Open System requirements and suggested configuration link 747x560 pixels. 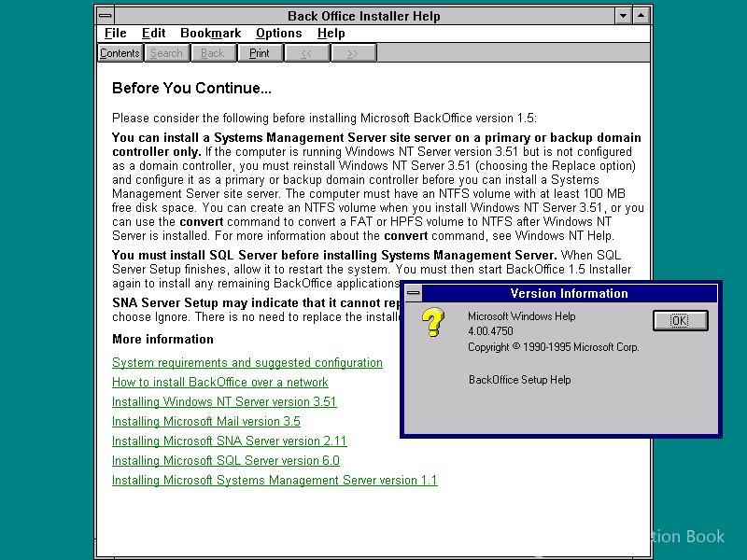click(x=247, y=363)
